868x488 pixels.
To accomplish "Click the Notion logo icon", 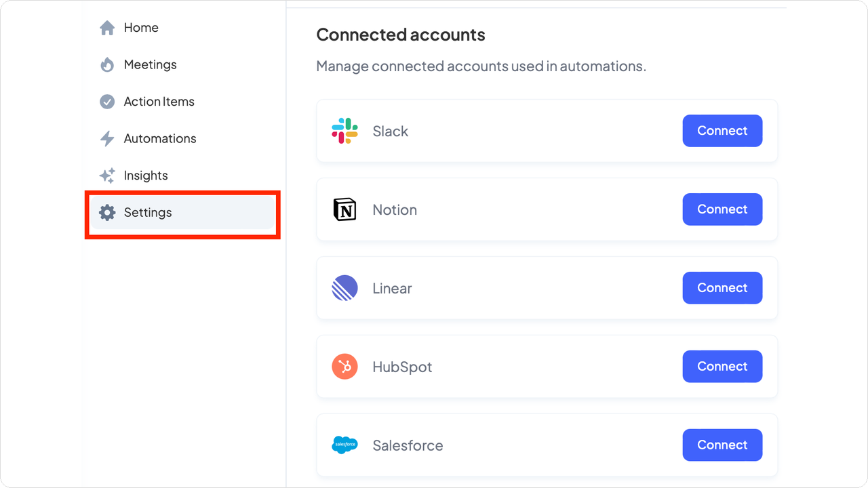I will (344, 209).
